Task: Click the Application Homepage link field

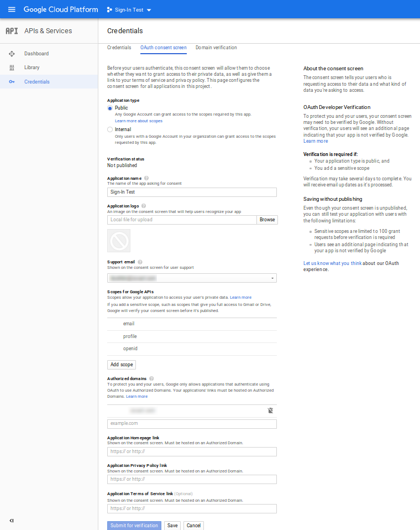Action: coord(192,451)
